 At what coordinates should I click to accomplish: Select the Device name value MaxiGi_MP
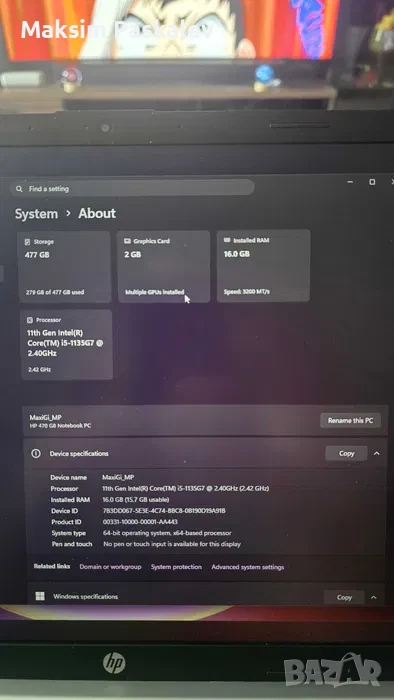pyautogui.click(x=118, y=477)
